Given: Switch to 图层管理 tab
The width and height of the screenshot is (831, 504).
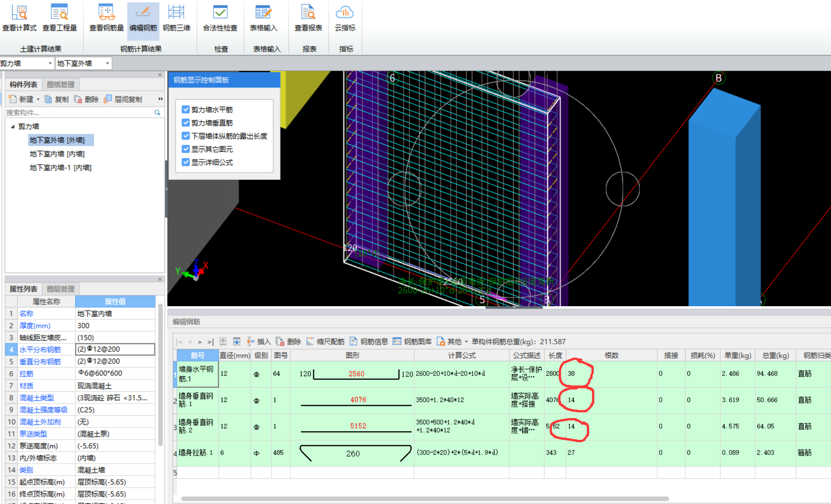Looking at the screenshot, I should click(x=61, y=289).
